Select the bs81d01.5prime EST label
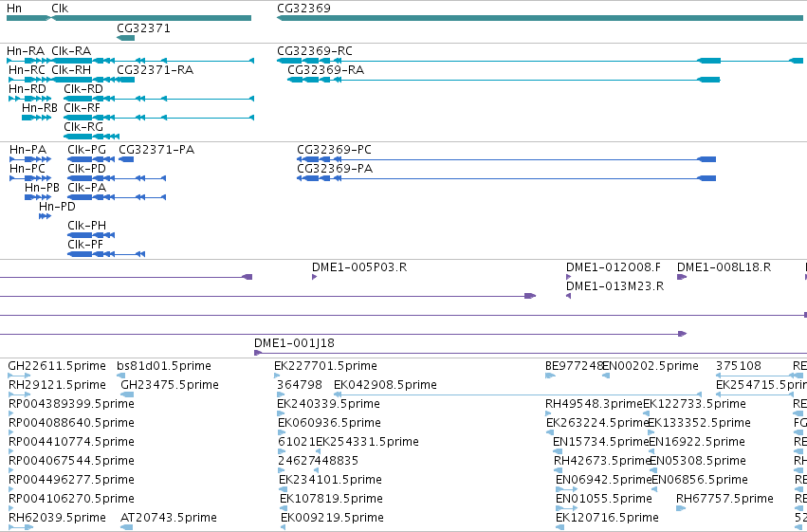Screen dimensions: 807x532 (x=164, y=366)
